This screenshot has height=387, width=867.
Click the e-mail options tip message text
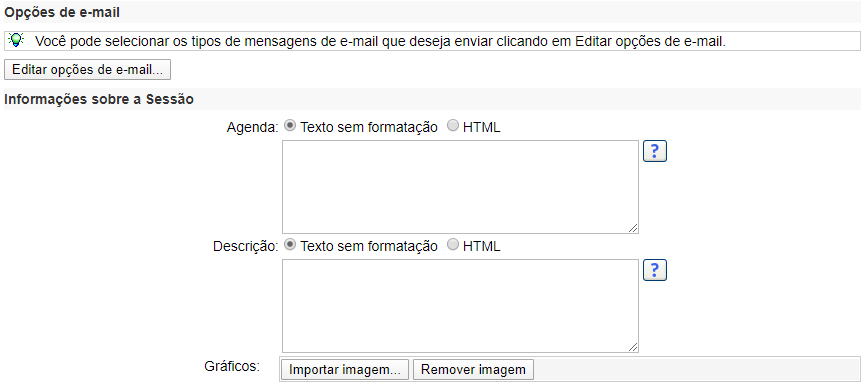click(x=380, y=41)
